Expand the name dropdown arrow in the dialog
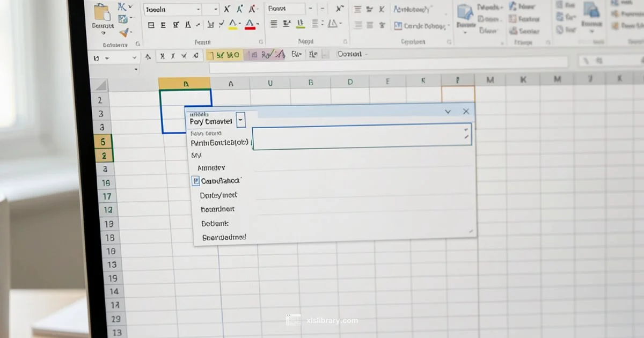 coord(240,120)
